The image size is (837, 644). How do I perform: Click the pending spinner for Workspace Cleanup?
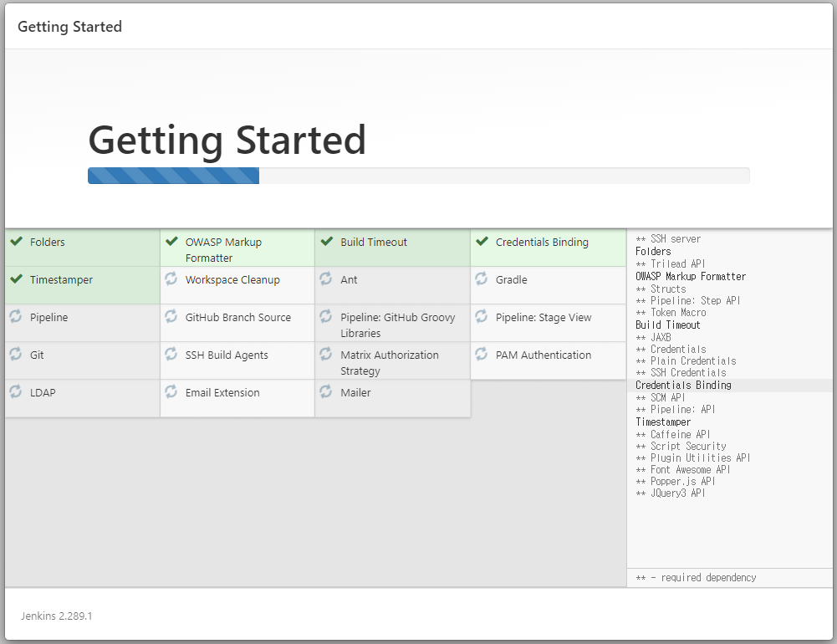pyautogui.click(x=171, y=279)
